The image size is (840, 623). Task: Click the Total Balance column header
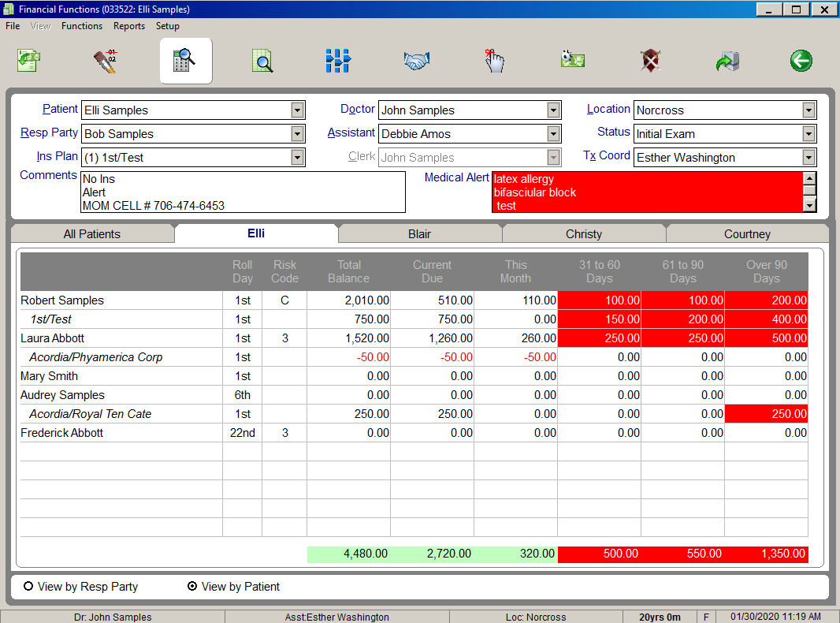pyautogui.click(x=349, y=271)
